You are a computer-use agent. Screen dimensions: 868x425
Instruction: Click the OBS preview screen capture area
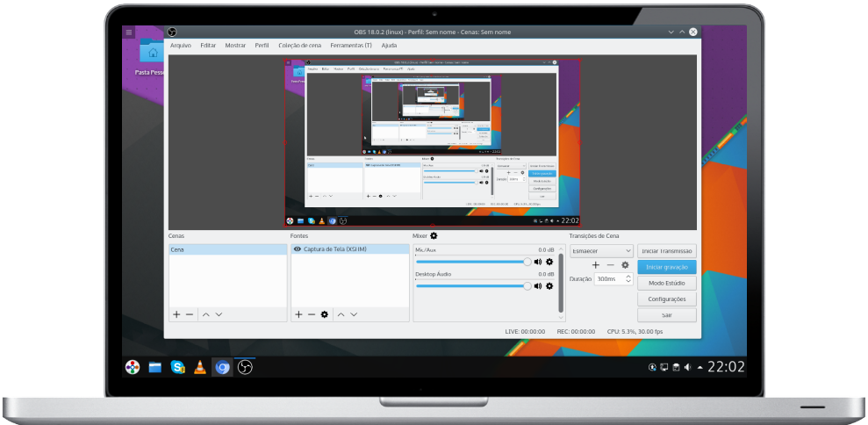(433, 142)
